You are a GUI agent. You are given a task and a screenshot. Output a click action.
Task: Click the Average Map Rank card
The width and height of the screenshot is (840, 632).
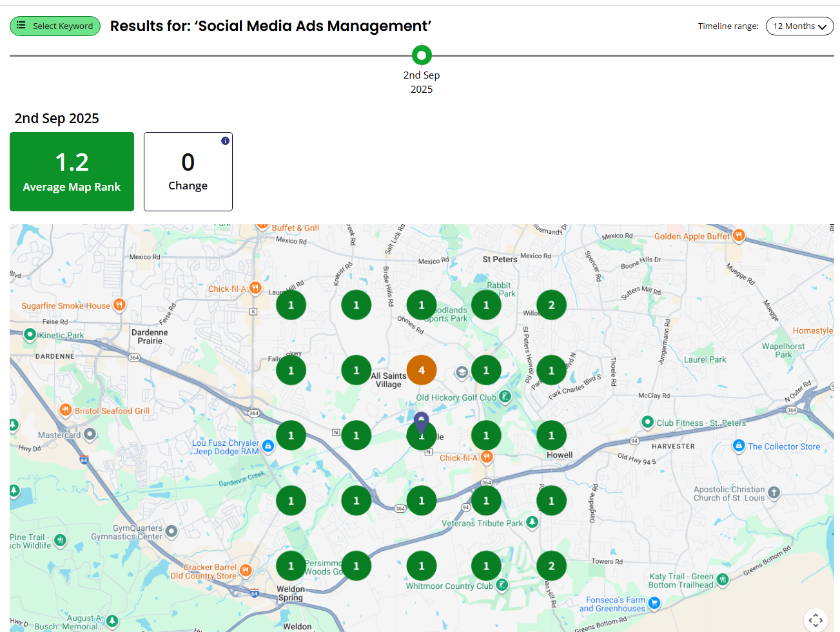point(72,171)
